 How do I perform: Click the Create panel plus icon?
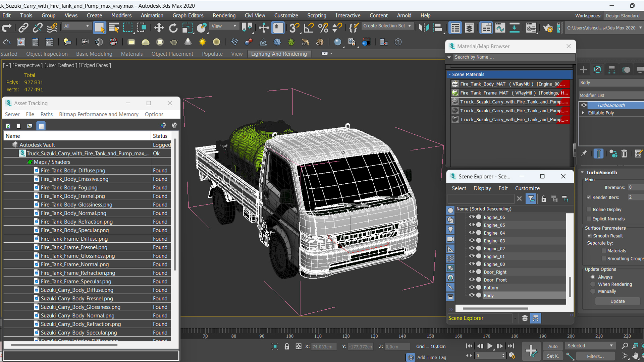[x=583, y=70]
